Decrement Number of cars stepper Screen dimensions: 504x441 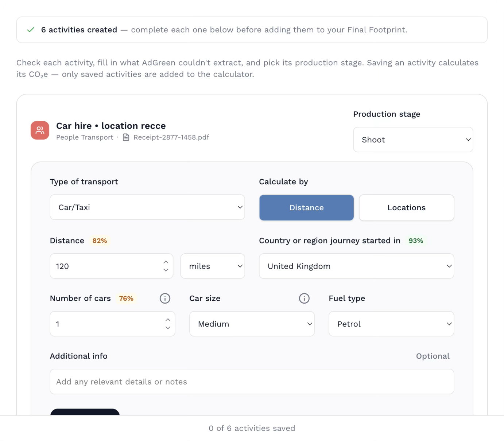click(x=168, y=328)
